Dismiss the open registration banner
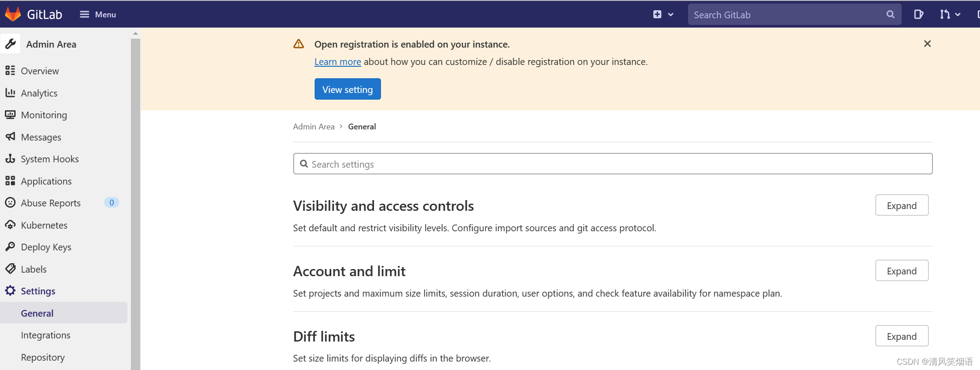This screenshot has height=370, width=980. coord(927,44)
